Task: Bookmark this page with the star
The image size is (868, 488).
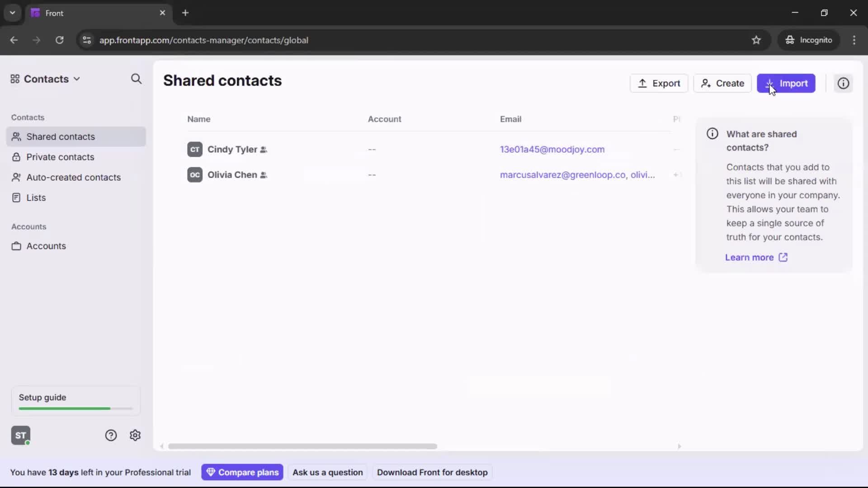Action: pos(757,40)
